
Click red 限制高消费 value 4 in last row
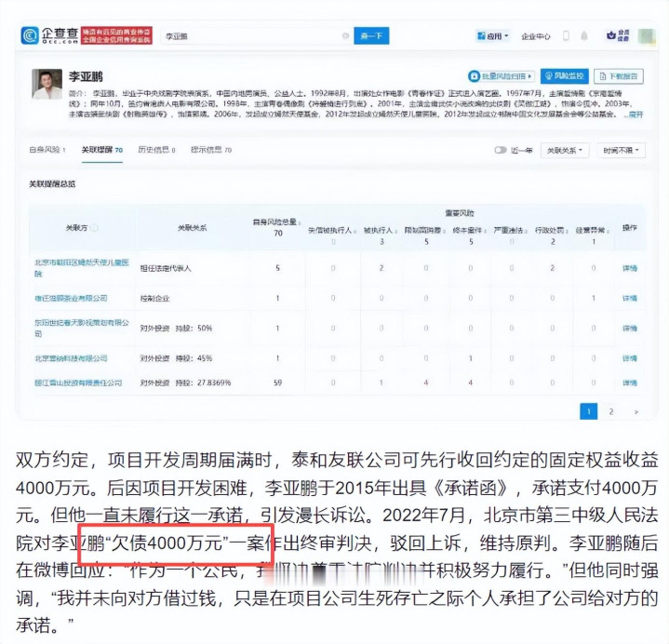click(426, 382)
